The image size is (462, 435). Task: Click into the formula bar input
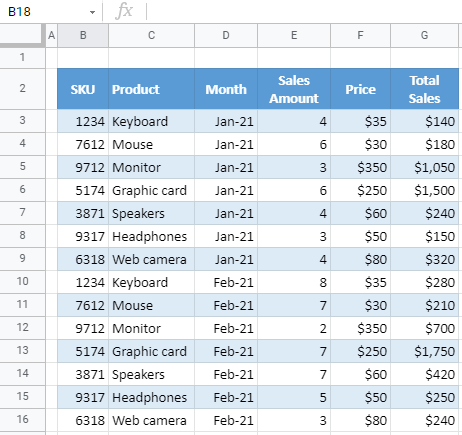click(x=304, y=12)
